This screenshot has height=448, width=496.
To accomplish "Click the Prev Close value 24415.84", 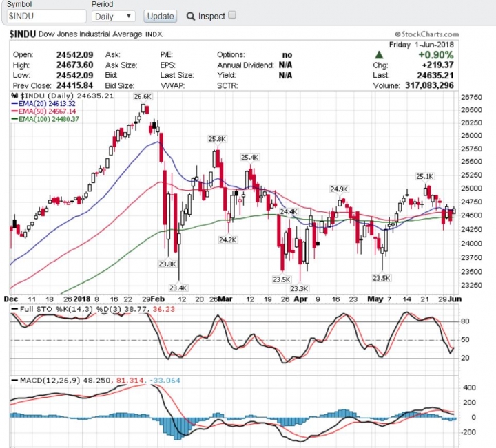I will tap(74, 85).
